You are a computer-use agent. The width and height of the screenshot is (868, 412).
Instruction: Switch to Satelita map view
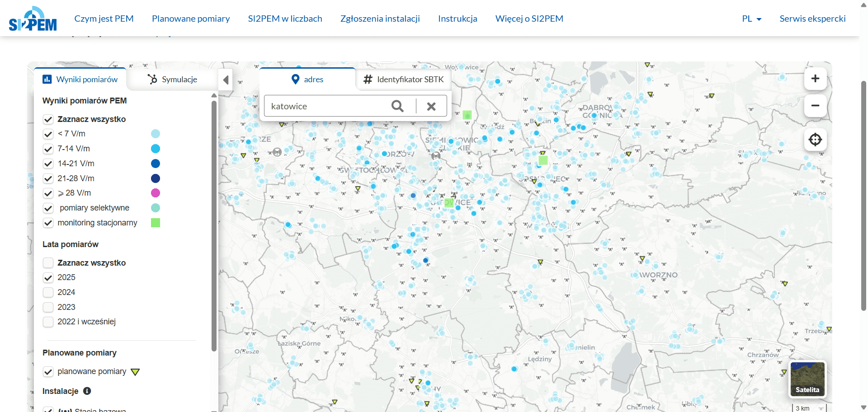pos(807,379)
